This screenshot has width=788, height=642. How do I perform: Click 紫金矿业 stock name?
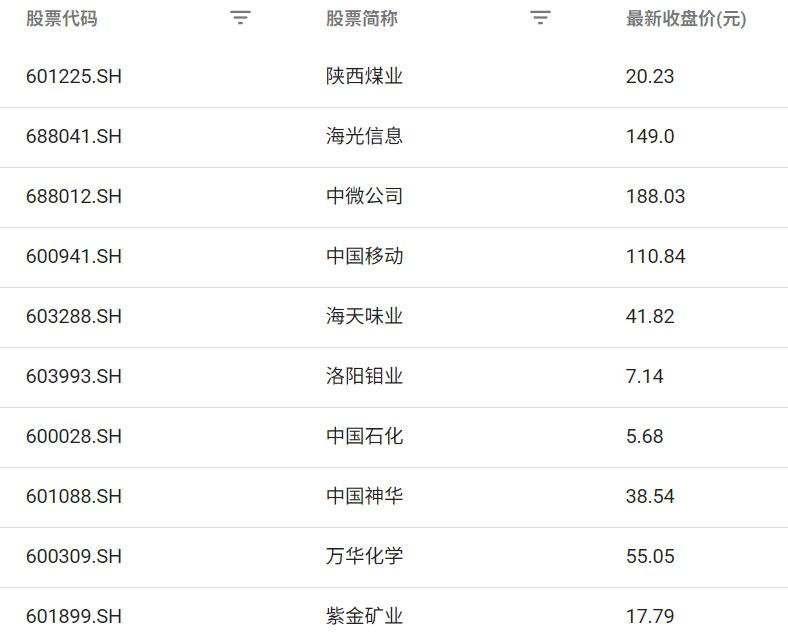coord(364,616)
